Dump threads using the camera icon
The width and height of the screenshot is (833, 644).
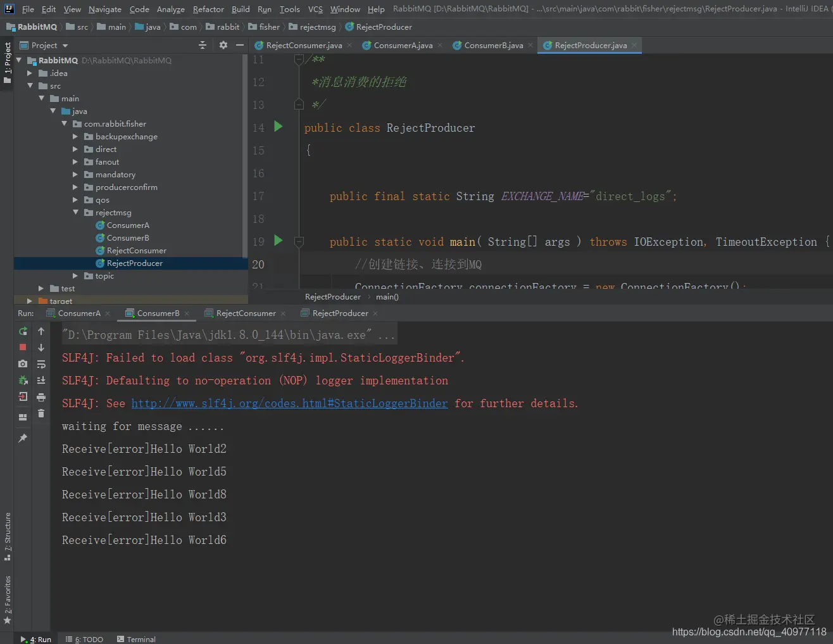pyautogui.click(x=23, y=363)
